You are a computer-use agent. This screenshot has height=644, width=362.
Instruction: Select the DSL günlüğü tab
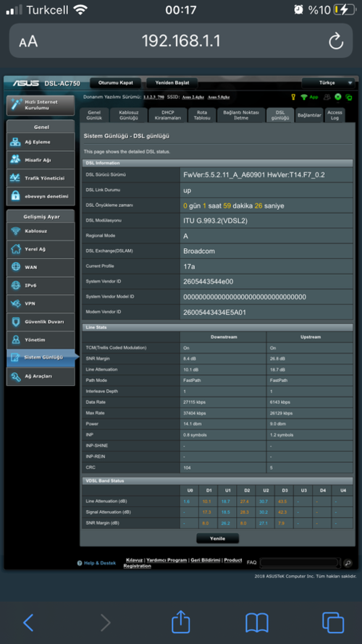click(x=280, y=115)
